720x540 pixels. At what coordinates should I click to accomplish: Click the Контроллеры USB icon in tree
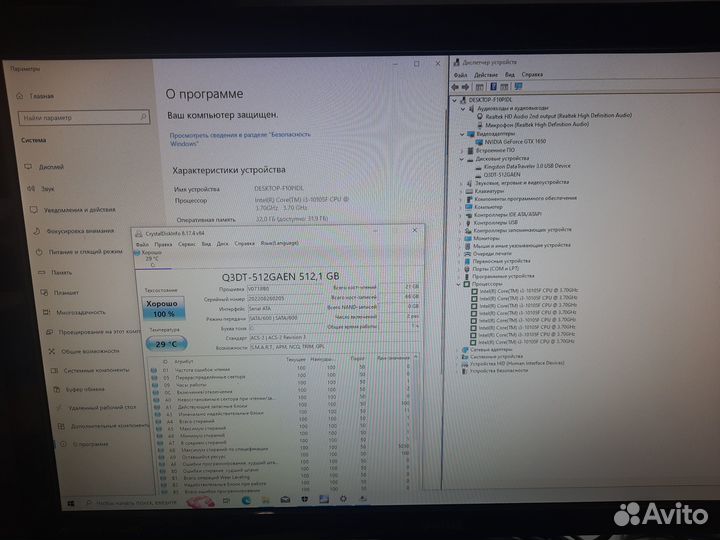468,222
